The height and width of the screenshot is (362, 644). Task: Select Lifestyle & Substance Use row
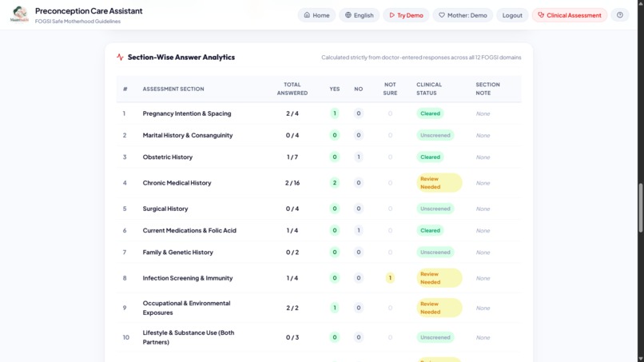tap(319, 337)
